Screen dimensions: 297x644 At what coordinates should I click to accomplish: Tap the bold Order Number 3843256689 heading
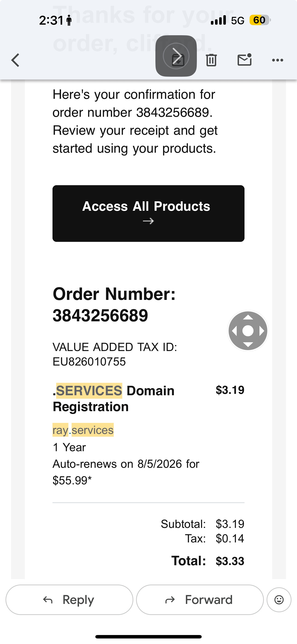coord(114,304)
